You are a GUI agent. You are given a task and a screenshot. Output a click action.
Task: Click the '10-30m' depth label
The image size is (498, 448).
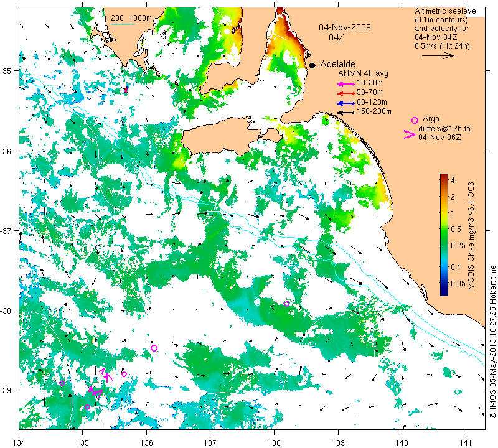pos(369,83)
